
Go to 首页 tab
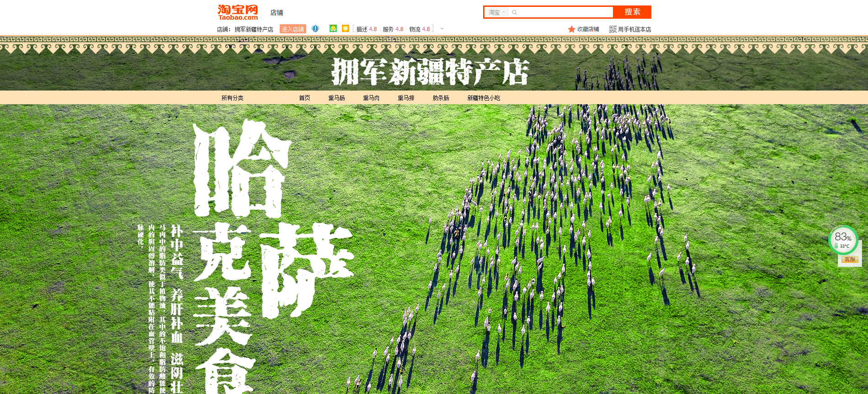304,98
